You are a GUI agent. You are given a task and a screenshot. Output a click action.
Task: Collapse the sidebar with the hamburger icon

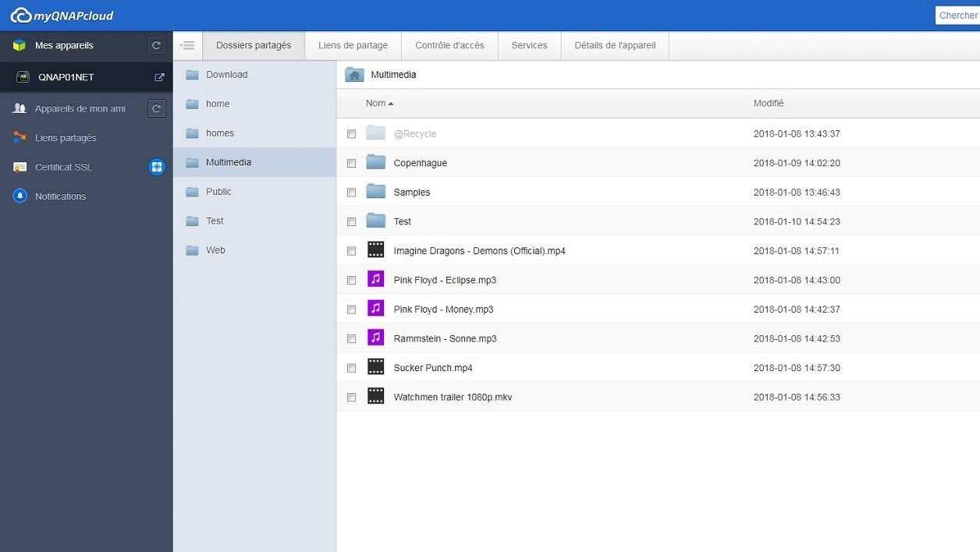[x=187, y=45]
